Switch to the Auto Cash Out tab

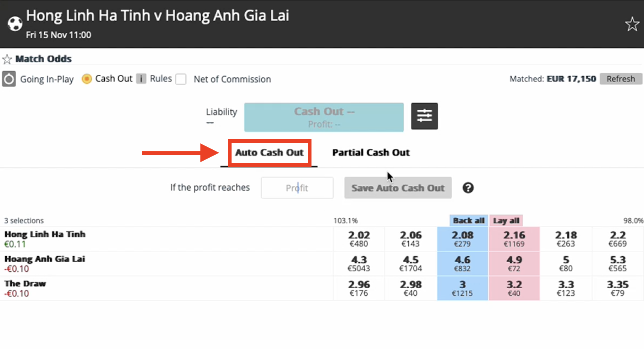(269, 153)
